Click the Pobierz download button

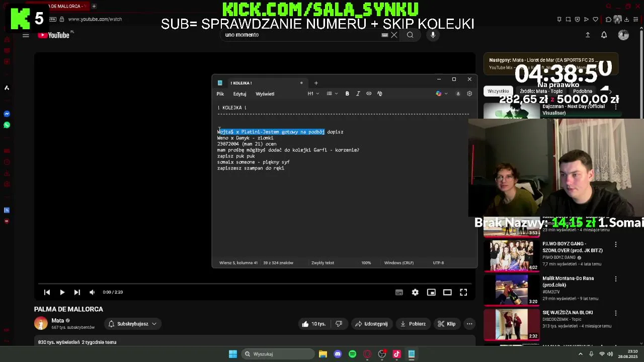click(413, 324)
